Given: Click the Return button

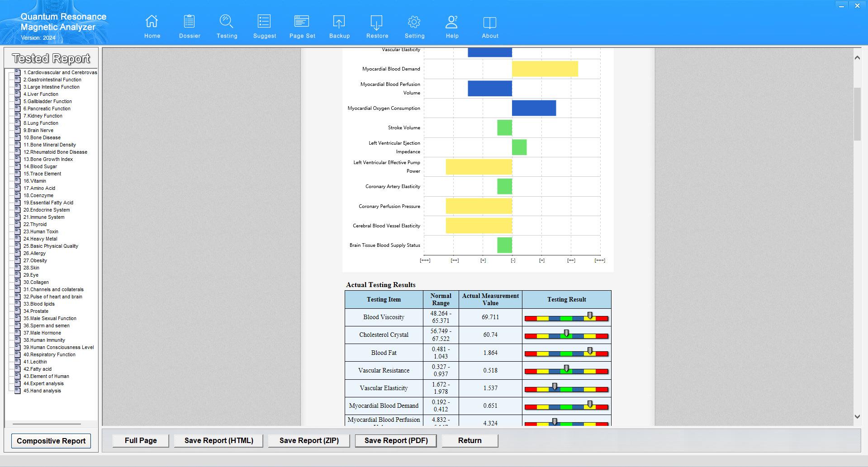Looking at the screenshot, I should [x=470, y=440].
